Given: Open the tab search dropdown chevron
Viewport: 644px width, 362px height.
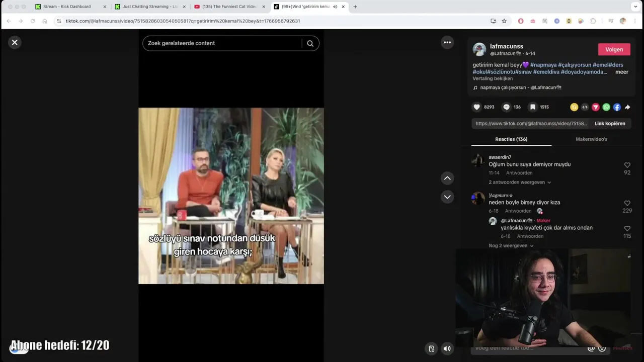Looking at the screenshot, I should [x=635, y=7].
